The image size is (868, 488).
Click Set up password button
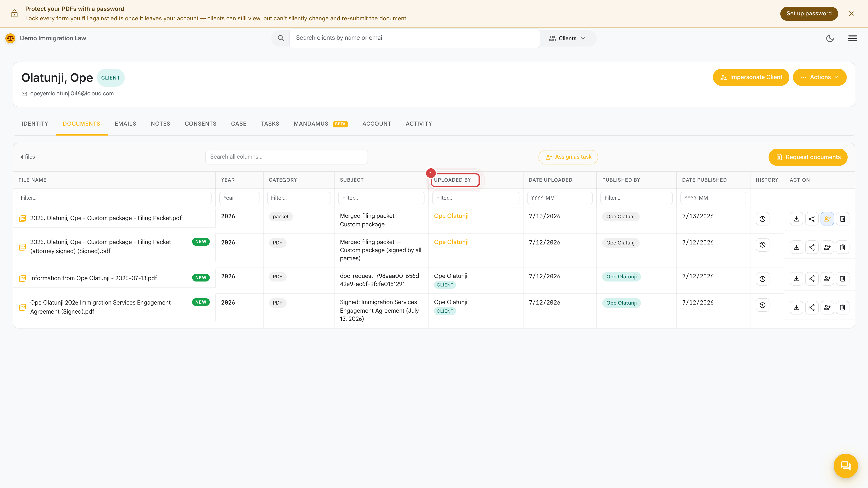[x=809, y=14]
